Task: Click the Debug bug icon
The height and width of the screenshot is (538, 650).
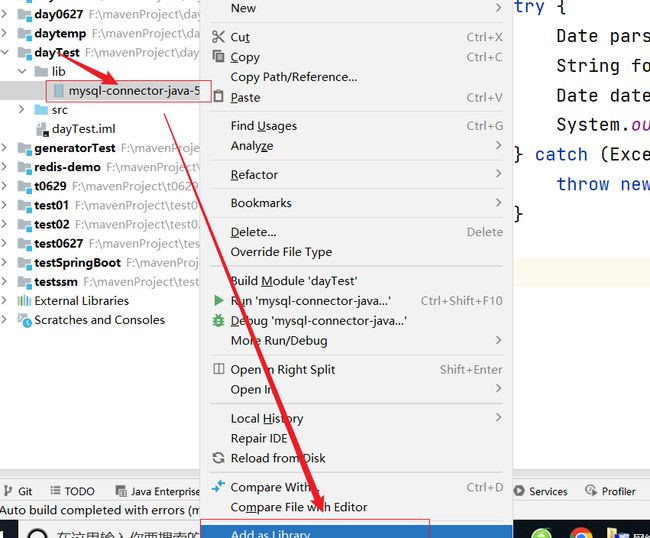Action: pyautogui.click(x=218, y=320)
